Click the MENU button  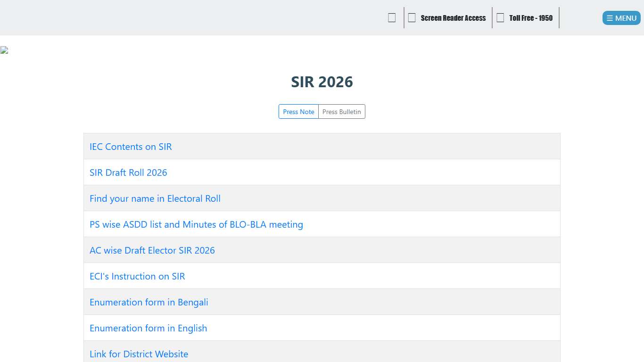[621, 18]
